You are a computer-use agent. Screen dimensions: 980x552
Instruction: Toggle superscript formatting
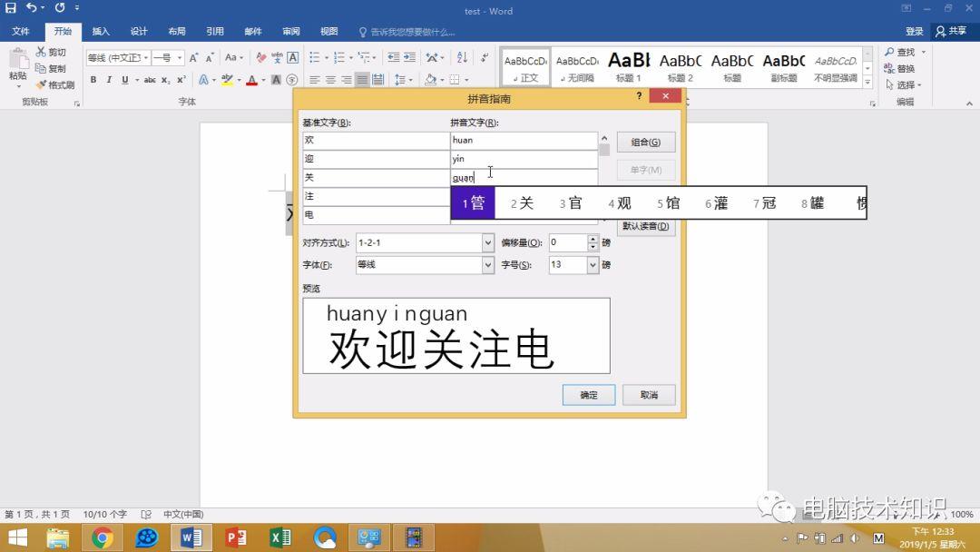point(181,79)
